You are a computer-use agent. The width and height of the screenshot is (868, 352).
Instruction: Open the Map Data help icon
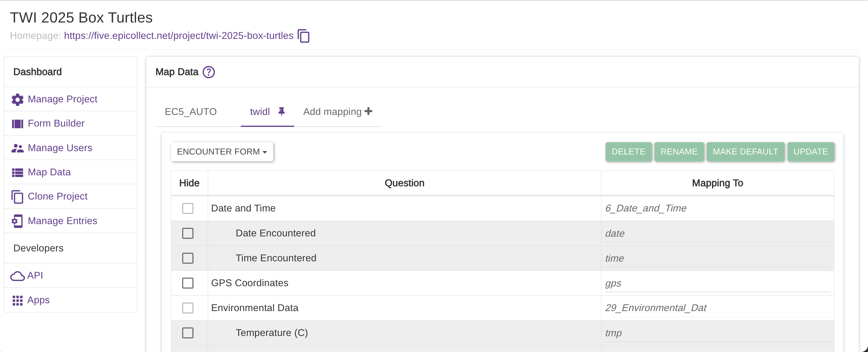208,72
